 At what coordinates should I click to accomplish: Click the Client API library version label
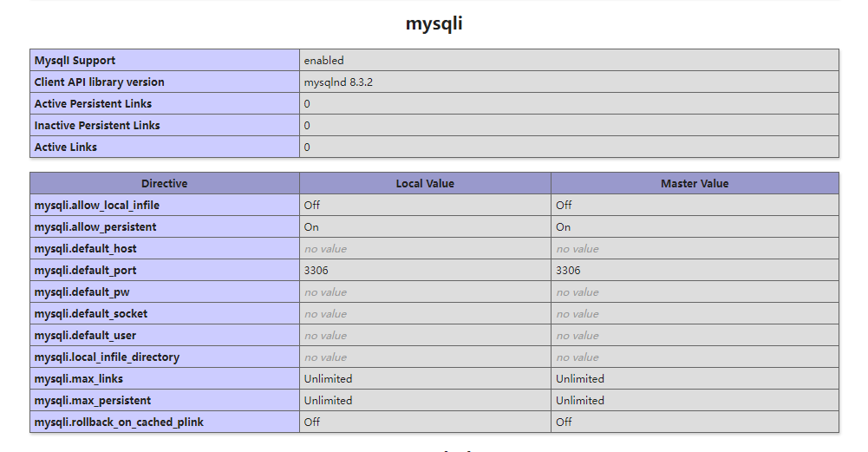(99, 82)
